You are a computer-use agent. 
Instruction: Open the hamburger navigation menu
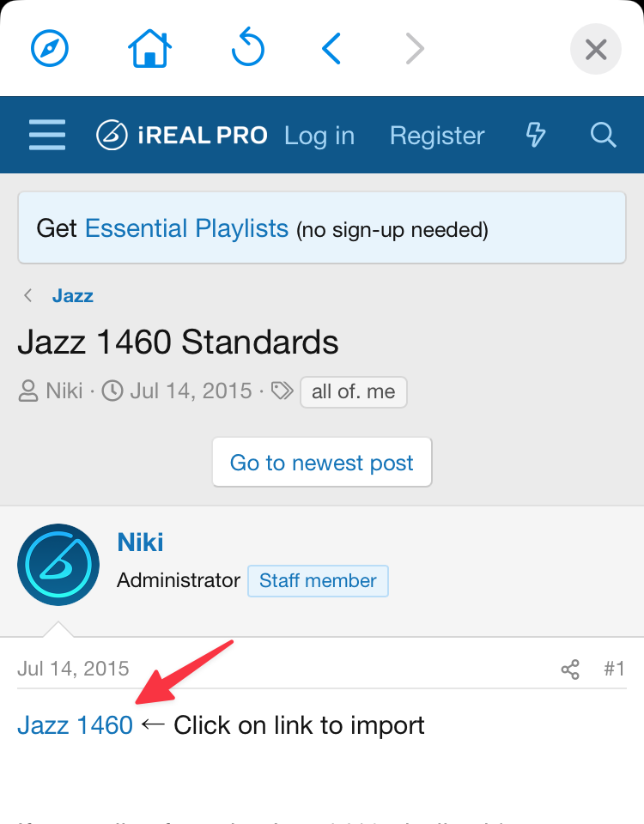(x=47, y=135)
